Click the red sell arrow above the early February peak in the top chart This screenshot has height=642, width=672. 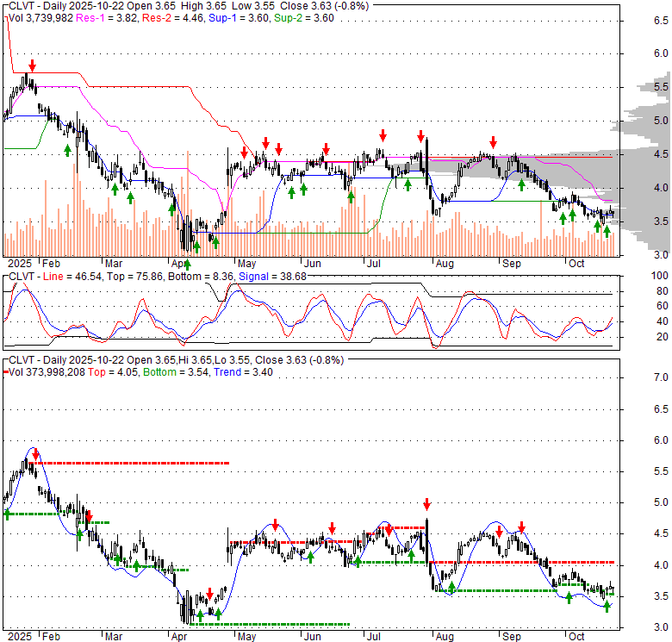[32, 65]
